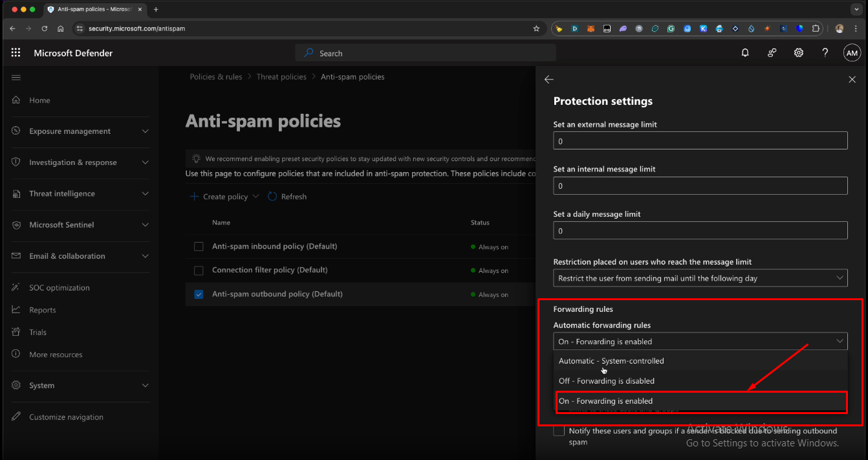Open the AM account profile avatar
868x460 pixels.
[852, 53]
